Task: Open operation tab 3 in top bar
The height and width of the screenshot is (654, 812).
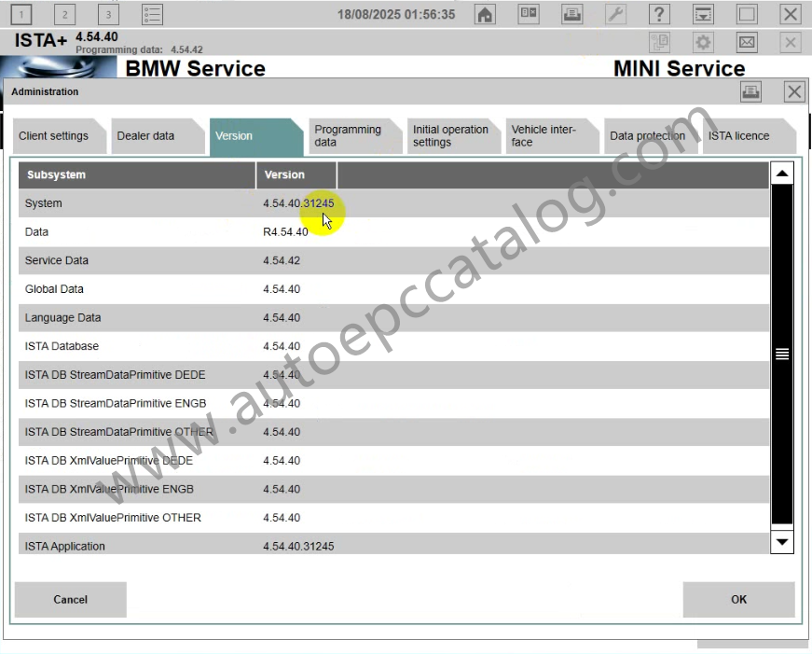Action: (x=108, y=15)
